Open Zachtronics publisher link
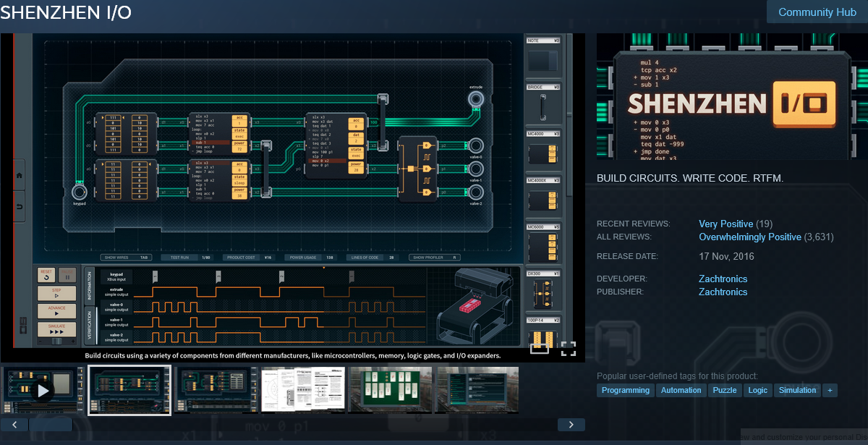This screenshot has width=868, height=445. 723,292
